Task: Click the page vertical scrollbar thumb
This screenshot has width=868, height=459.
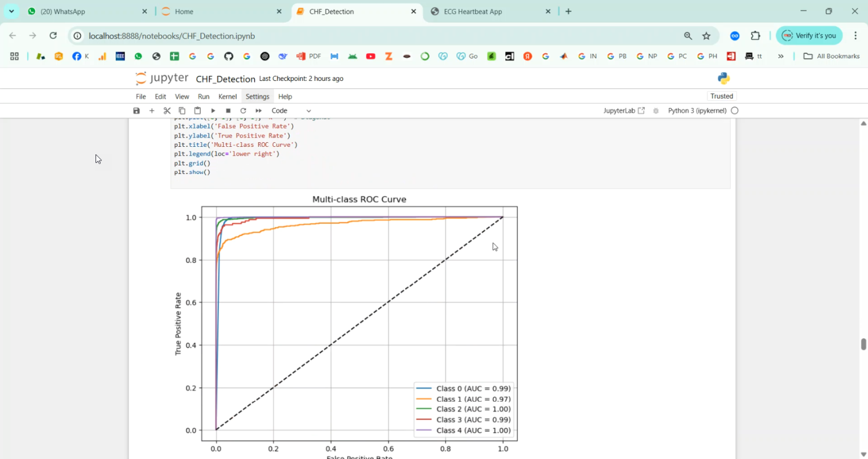Action: (x=863, y=344)
